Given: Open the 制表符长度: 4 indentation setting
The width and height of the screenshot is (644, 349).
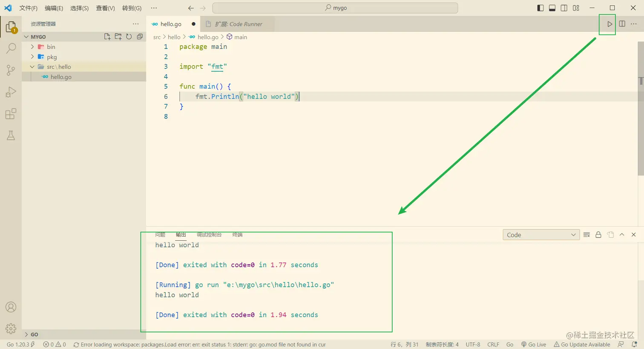Looking at the screenshot, I should (x=442, y=344).
